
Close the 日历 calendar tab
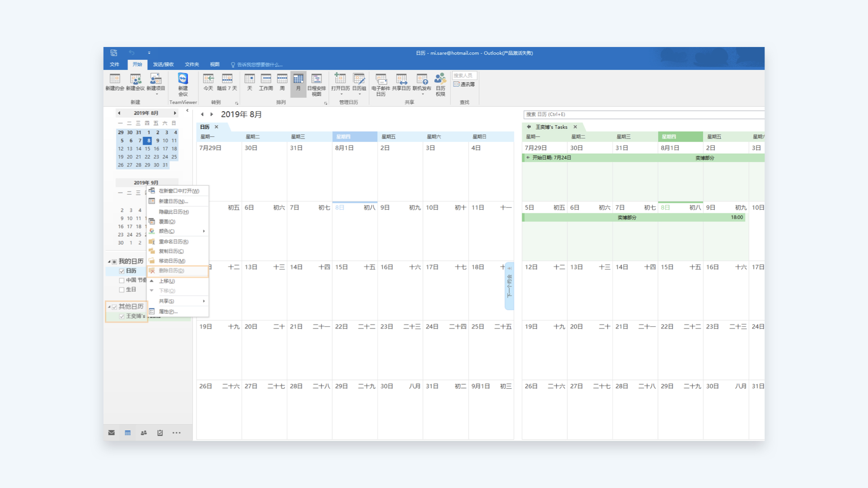pyautogui.click(x=217, y=127)
